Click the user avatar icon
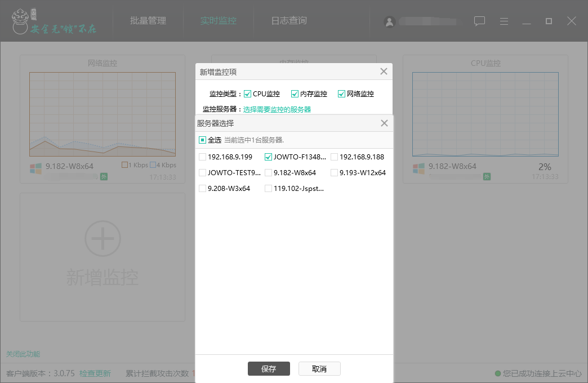 point(389,22)
